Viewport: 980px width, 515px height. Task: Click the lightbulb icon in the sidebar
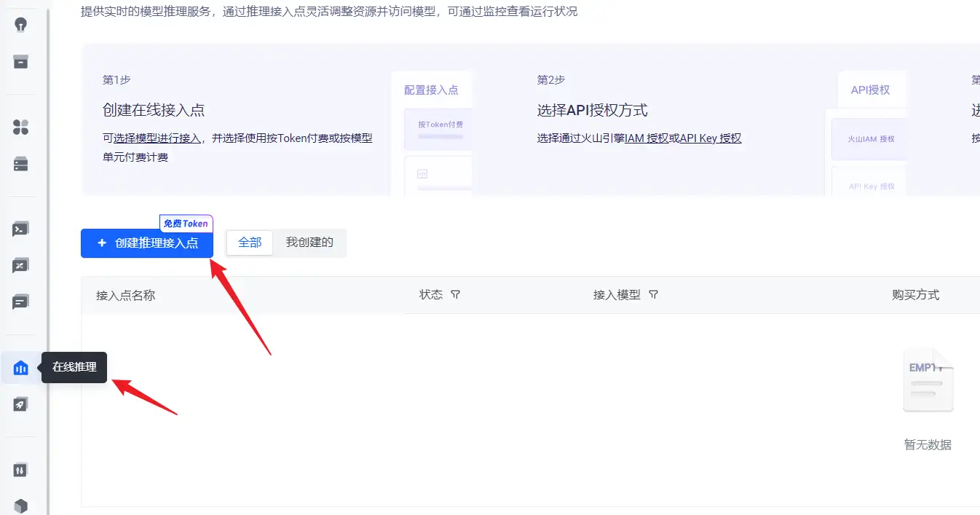click(x=21, y=24)
